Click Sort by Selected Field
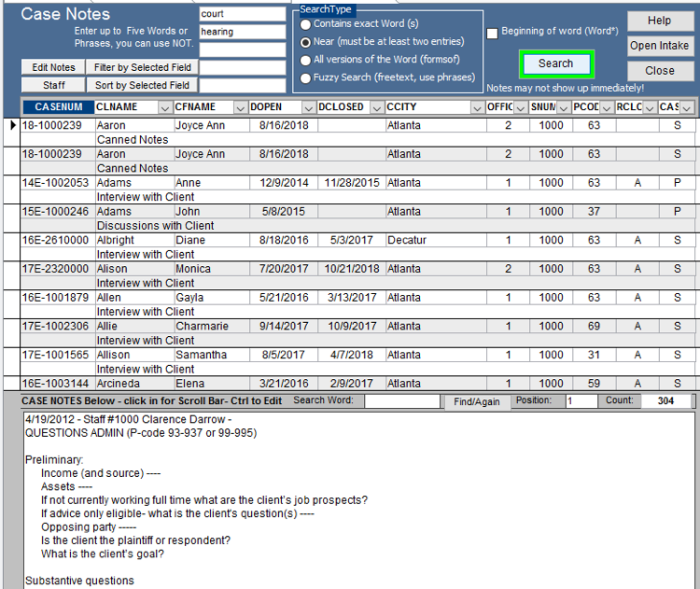The height and width of the screenshot is (589, 700). [141, 86]
